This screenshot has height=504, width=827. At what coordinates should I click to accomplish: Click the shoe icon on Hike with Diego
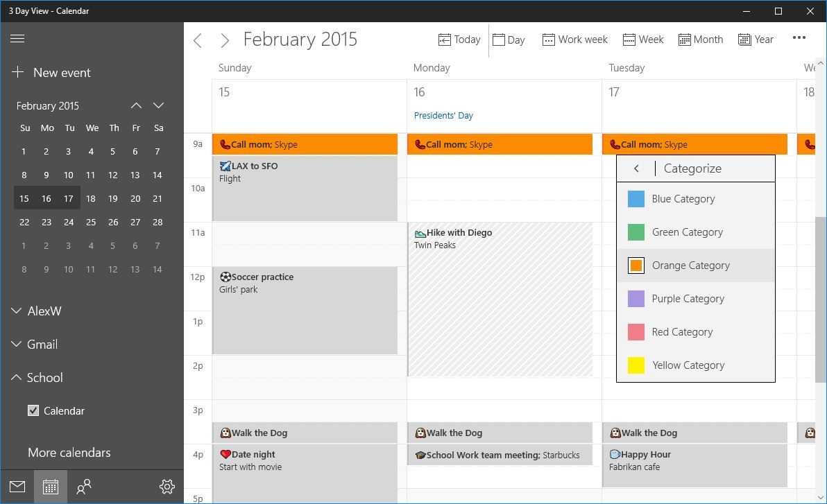coord(420,233)
